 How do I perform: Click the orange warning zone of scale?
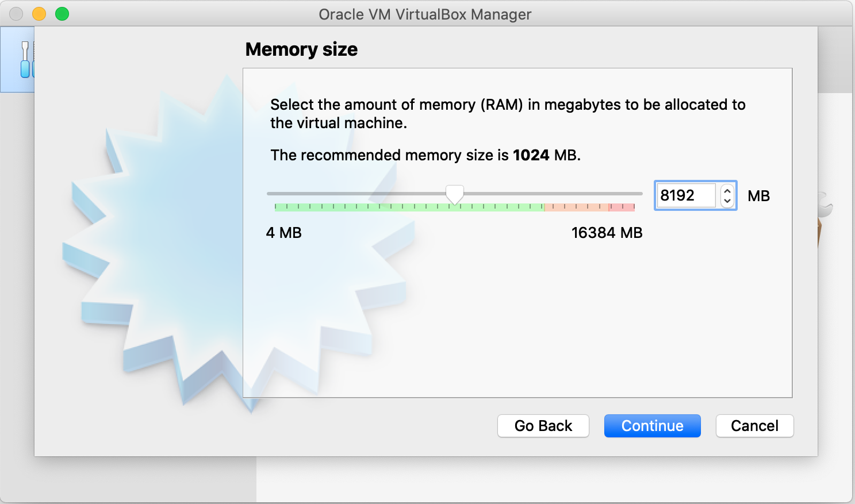click(x=575, y=207)
